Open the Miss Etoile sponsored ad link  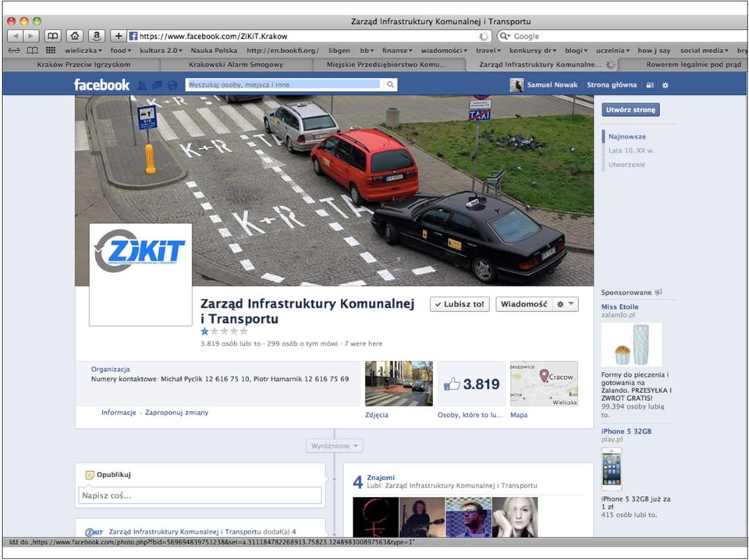[619, 307]
